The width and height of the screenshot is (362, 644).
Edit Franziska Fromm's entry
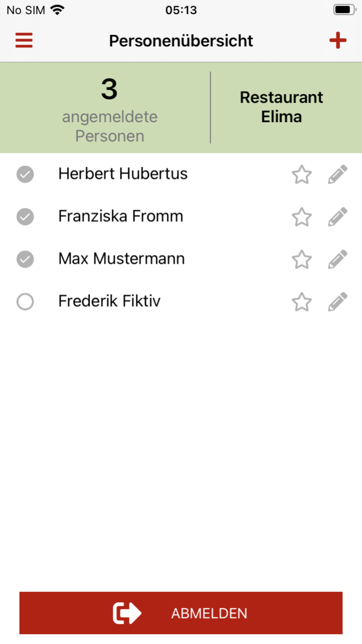(x=337, y=217)
